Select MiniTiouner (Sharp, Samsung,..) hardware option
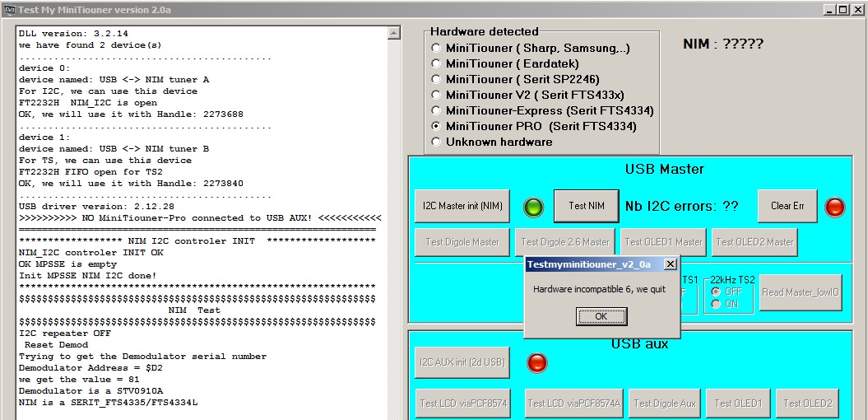Viewport: 868px width, 420px height. pyautogui.click(x=436, y=49)
